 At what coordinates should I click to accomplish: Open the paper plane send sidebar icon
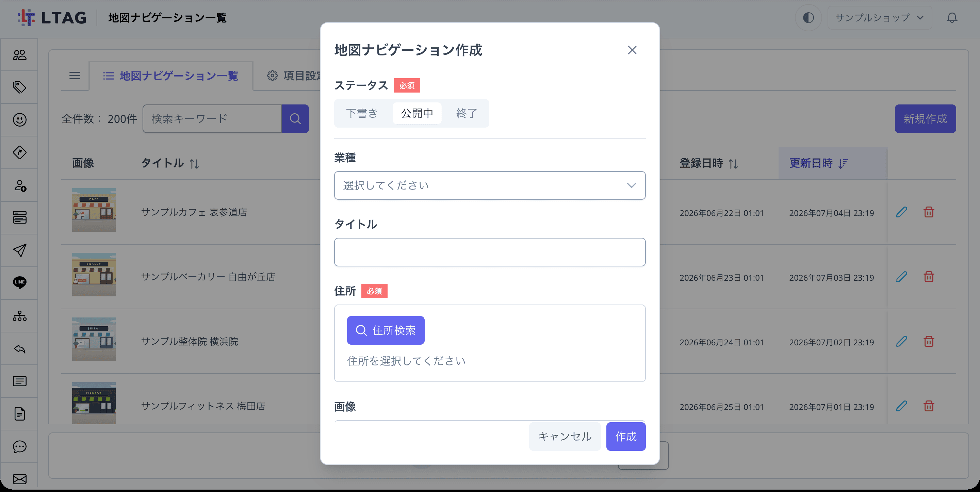tap(19, 250)
